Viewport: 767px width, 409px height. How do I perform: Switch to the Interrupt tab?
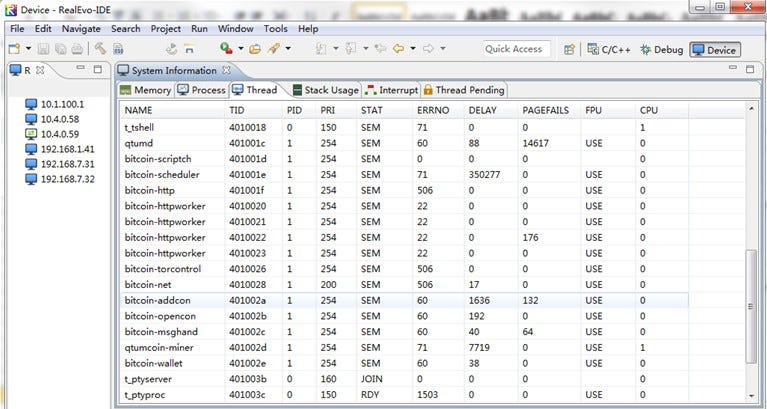[391, 90]
